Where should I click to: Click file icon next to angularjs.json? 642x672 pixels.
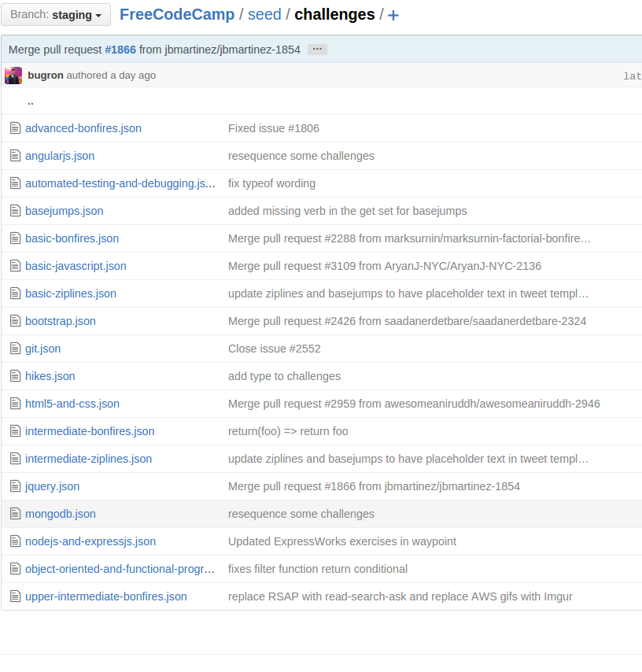[16, 156]
